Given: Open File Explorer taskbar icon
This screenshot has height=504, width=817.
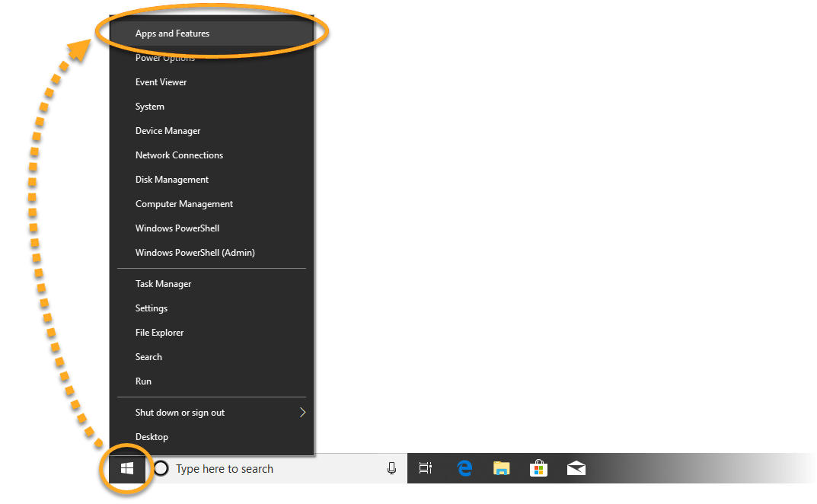Looking at the screenshot, I should [x=501, y=469].
